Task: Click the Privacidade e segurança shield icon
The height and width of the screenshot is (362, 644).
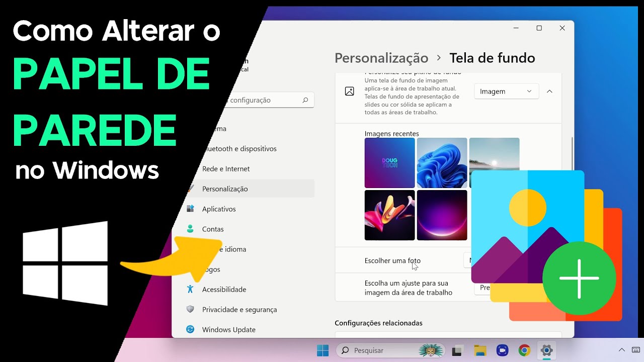Action: 190,309
